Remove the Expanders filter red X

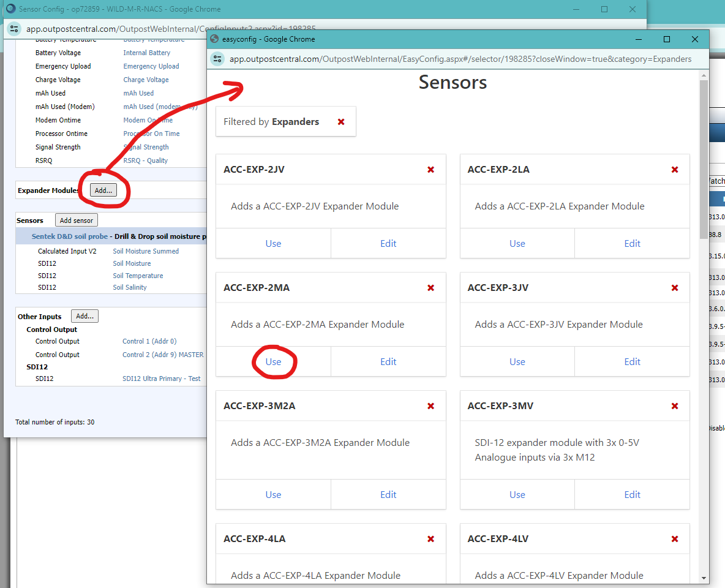(x=341, y=122)
